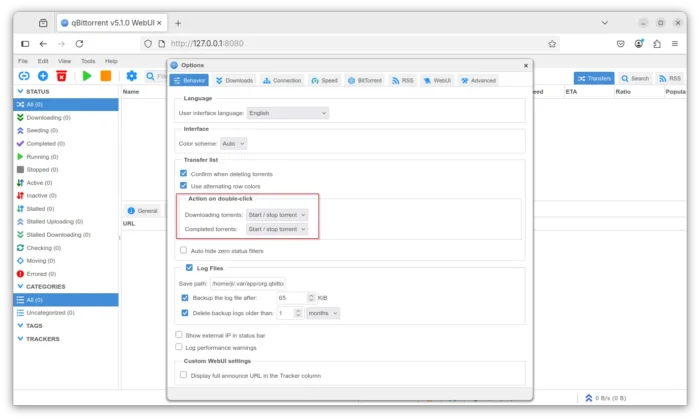
Task: Select the Running (0) status filter
Action: coord(66,157)
